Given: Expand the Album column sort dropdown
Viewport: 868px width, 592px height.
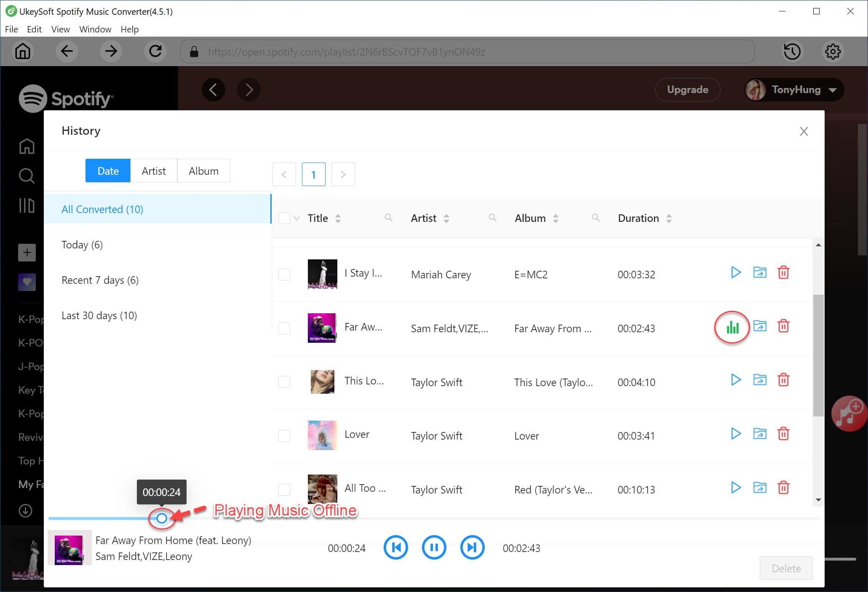Looking at the screenshot, I should click(x=555, y=218).
